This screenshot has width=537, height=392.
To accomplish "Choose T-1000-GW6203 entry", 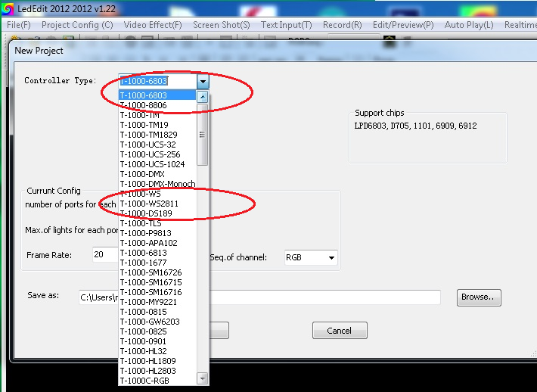I will point(157,322).
